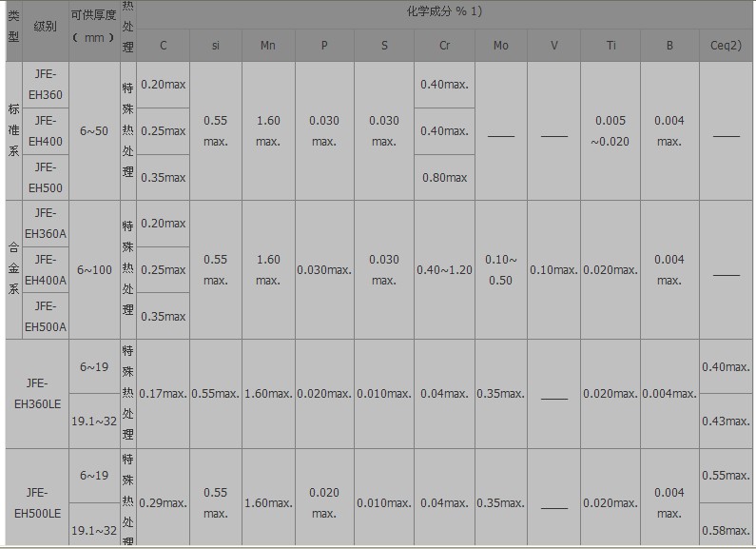Select the 0.10max. V value
This screenshot has height=549, width=756.
pos(553,269)
